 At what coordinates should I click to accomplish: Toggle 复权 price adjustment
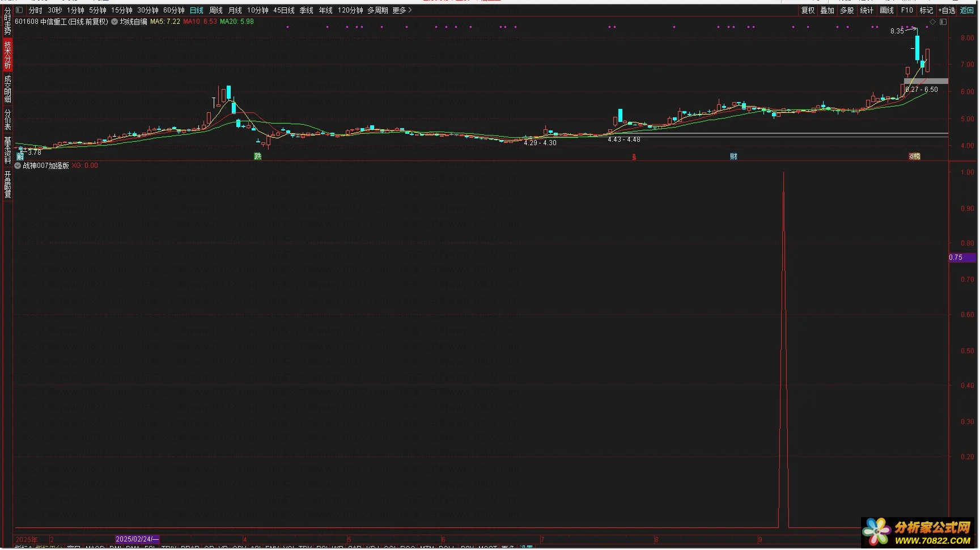[x=808, y=10]
